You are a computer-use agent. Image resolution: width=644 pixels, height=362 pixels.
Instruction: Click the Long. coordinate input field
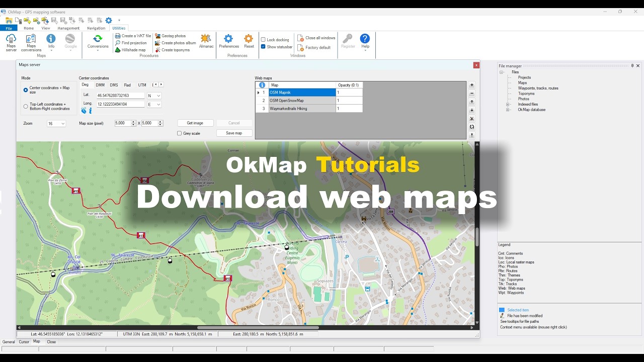(x=120, y=105)
